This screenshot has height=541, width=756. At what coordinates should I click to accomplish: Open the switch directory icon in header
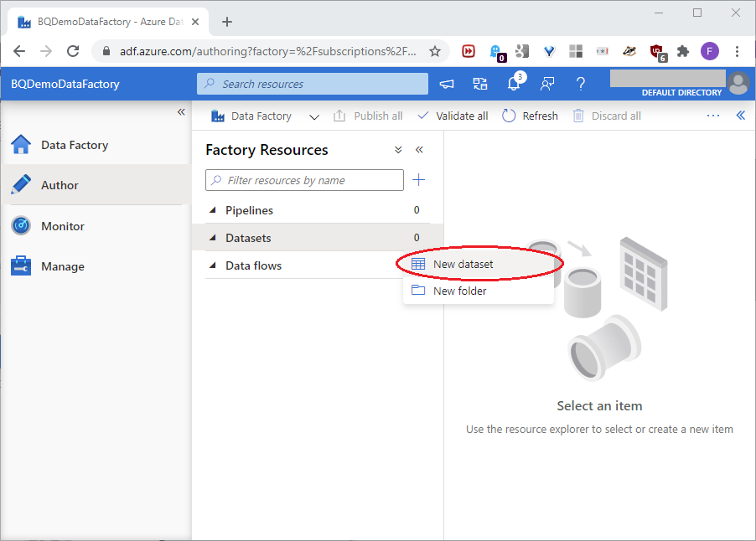[480, 84]
